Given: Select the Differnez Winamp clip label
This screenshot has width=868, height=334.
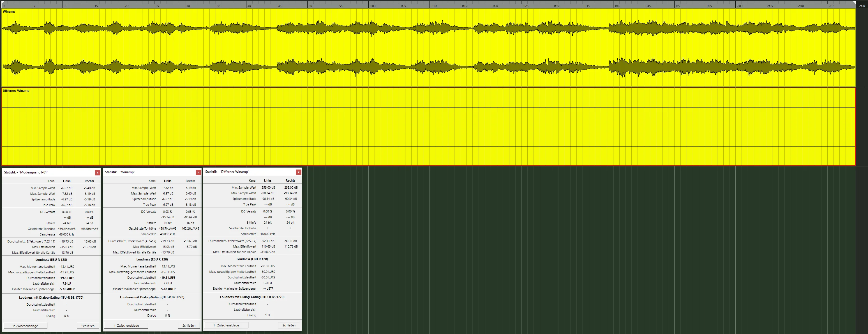Looking at the screenshot, I should click(16, 91).
